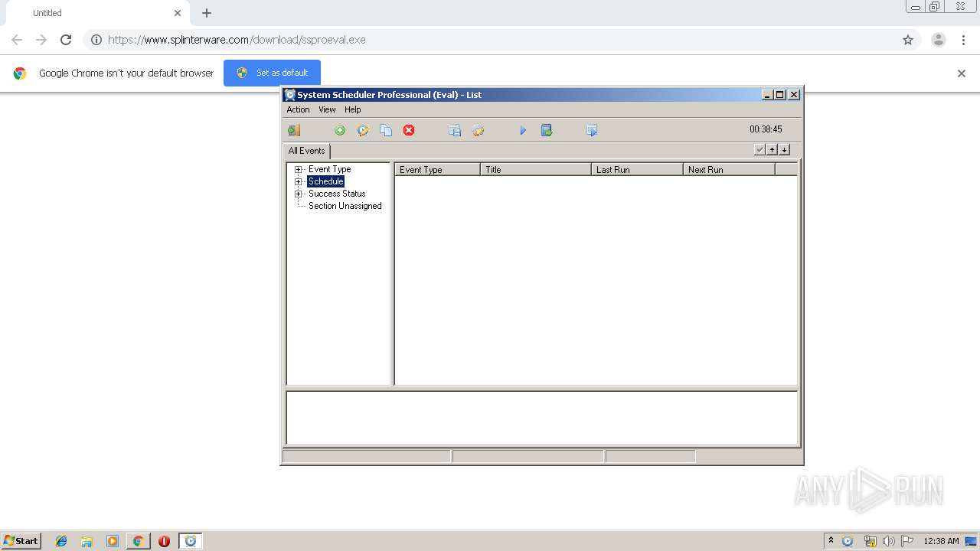
Task: View site info icon in address bar
Action: (96, 40)
